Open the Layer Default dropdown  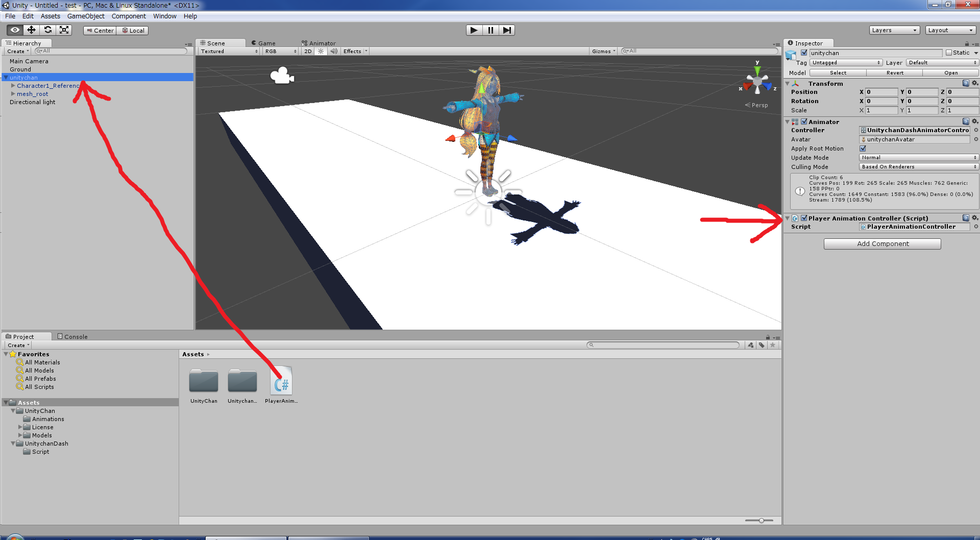point(942,63)
